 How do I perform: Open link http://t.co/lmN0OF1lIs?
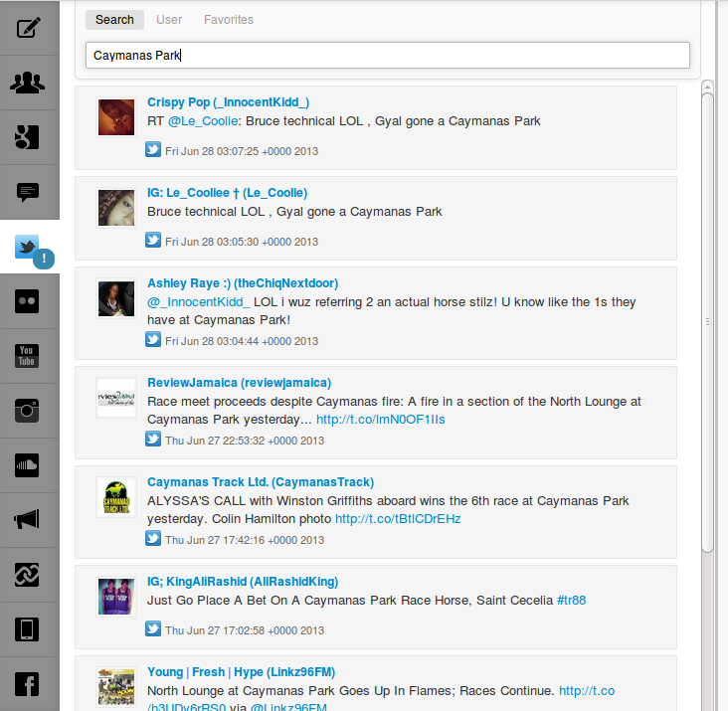tap(381, 420)
